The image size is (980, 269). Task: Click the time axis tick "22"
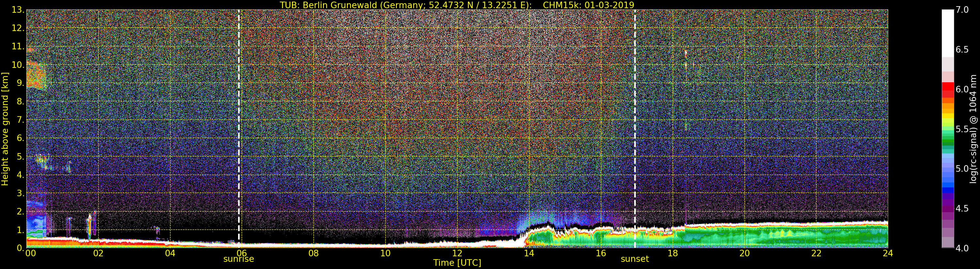[x=816, y=253]
